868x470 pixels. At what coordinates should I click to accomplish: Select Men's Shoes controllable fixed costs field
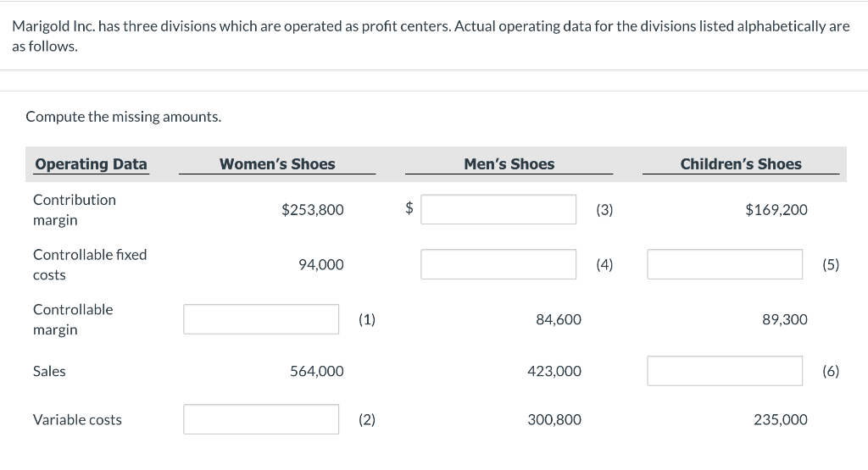pos(498,264)
